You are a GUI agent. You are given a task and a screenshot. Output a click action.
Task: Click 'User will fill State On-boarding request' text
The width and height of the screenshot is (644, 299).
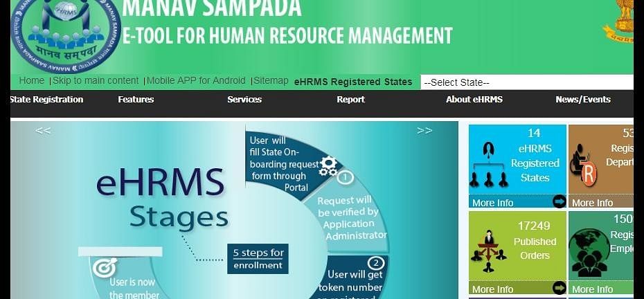click(283, 164)
